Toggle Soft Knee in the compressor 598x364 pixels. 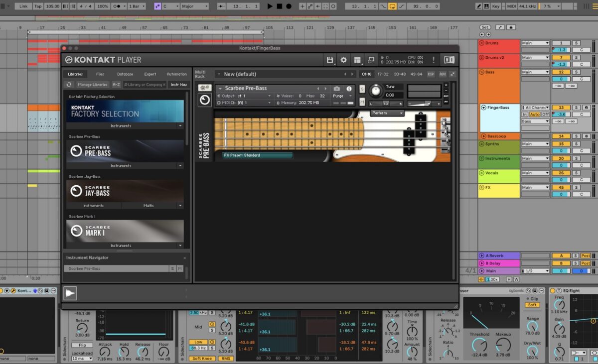202,359
